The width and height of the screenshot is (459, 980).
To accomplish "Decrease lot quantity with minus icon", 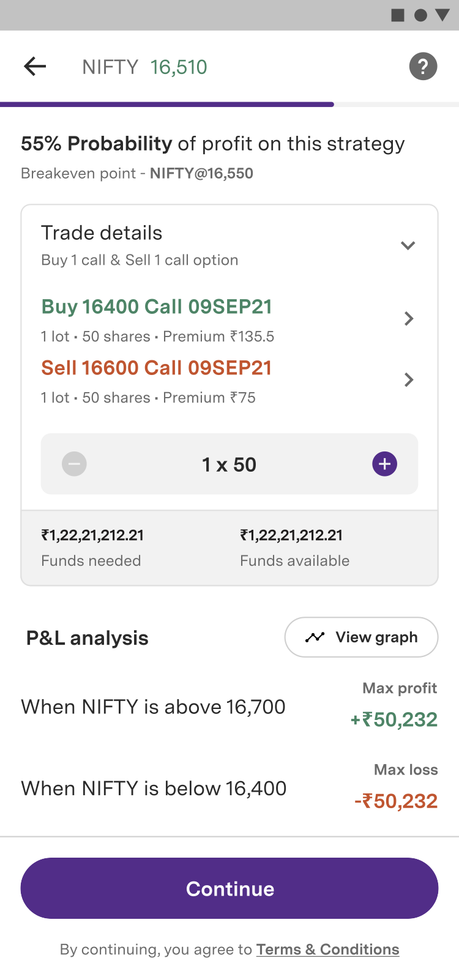I will (x=74, y=464).
